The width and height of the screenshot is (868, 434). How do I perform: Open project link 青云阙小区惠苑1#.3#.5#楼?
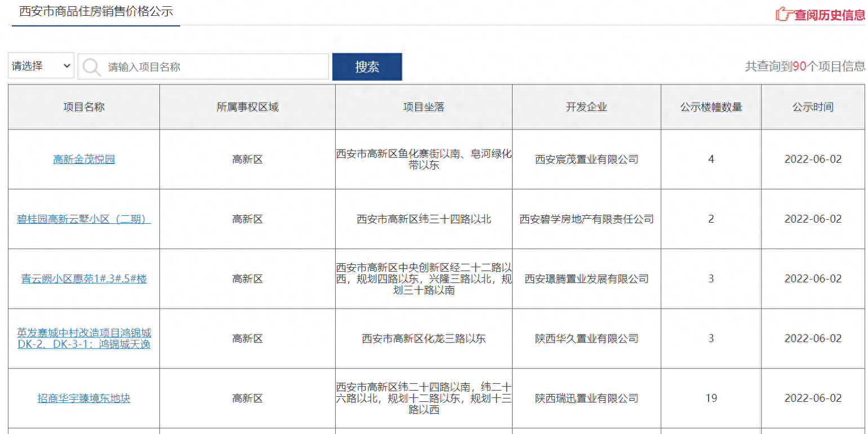click(x=84, y=279)
